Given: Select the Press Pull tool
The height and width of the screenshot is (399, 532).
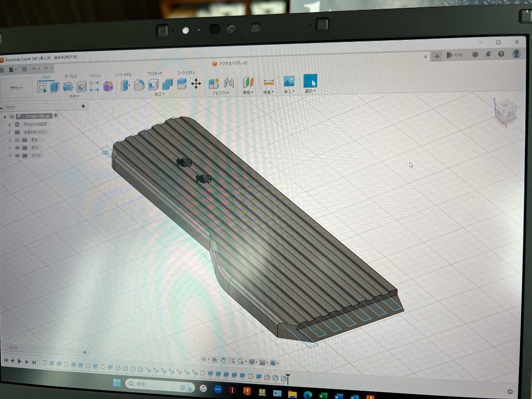Looking at the screenshot, I should [125, 85].
